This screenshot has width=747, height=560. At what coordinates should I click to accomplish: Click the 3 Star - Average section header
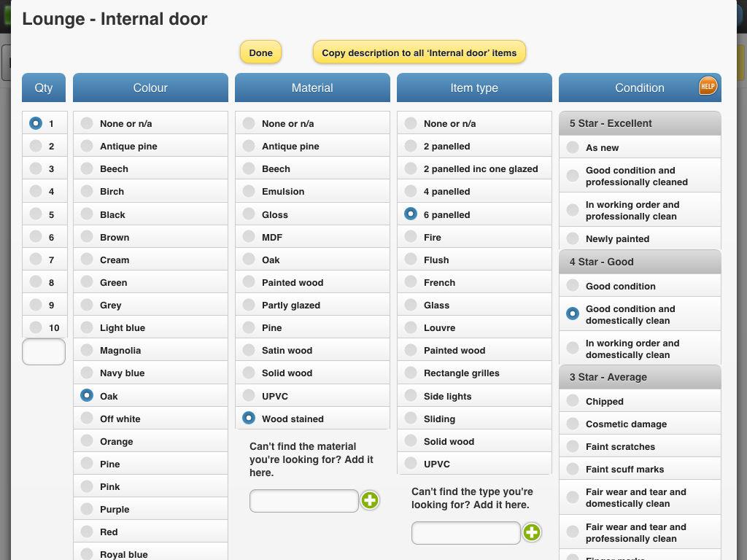640,377
